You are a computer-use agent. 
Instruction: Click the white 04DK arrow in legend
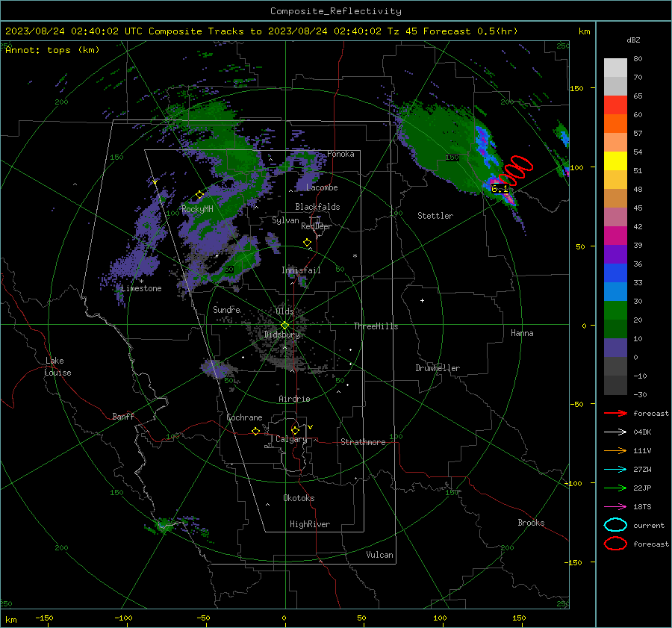pos(615,432)
